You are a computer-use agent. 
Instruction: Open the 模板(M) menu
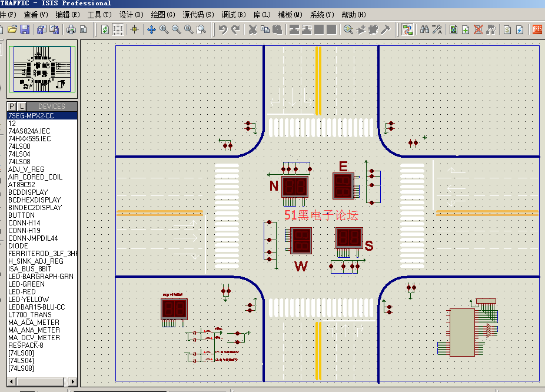tap(290, 15)
